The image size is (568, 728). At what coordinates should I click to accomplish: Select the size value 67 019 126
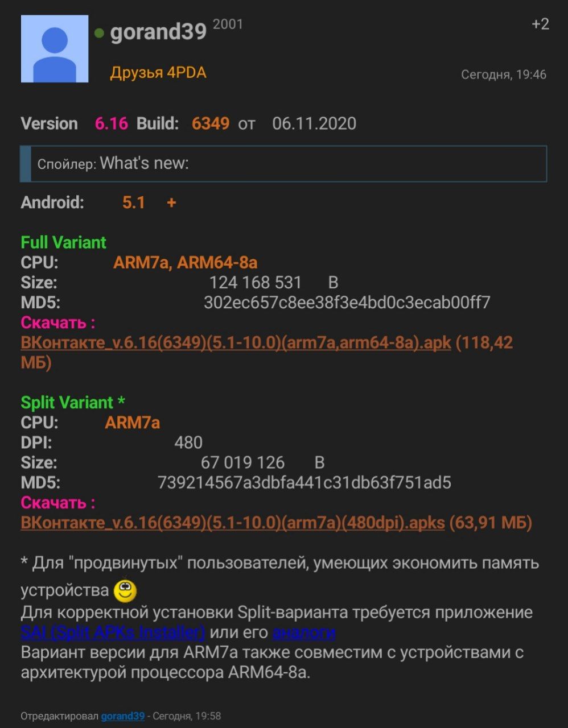pyautogui.click(x=242, y=462)
